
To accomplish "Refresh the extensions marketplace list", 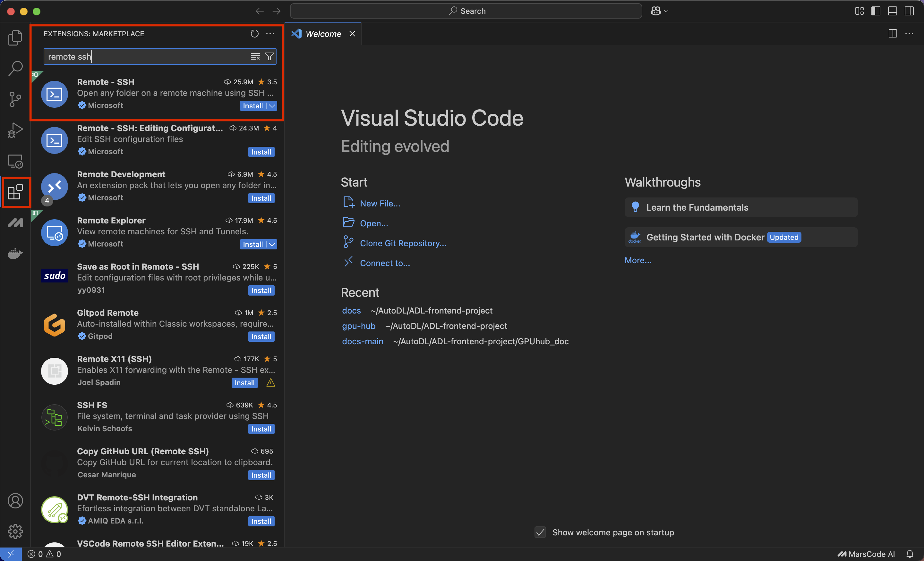I will [254, 34].
